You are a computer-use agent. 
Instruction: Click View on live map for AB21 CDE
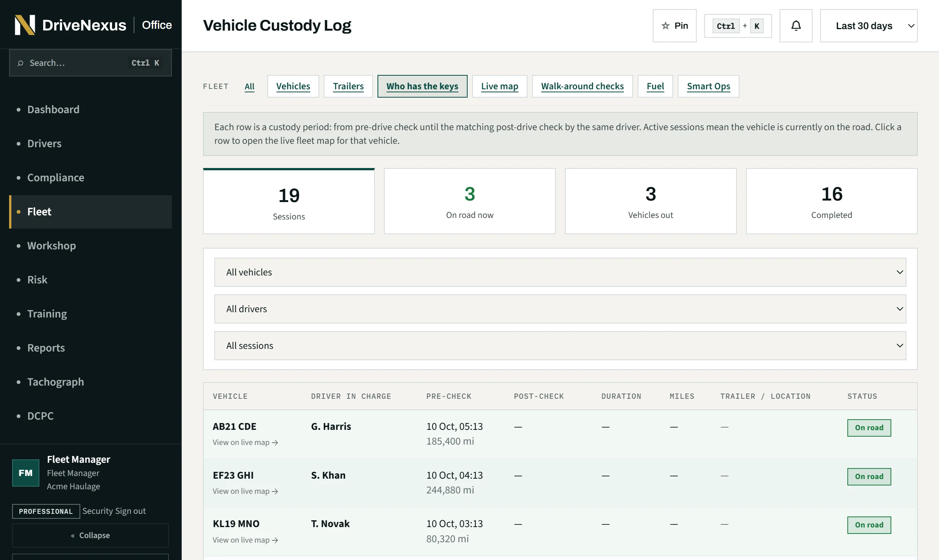245,442
